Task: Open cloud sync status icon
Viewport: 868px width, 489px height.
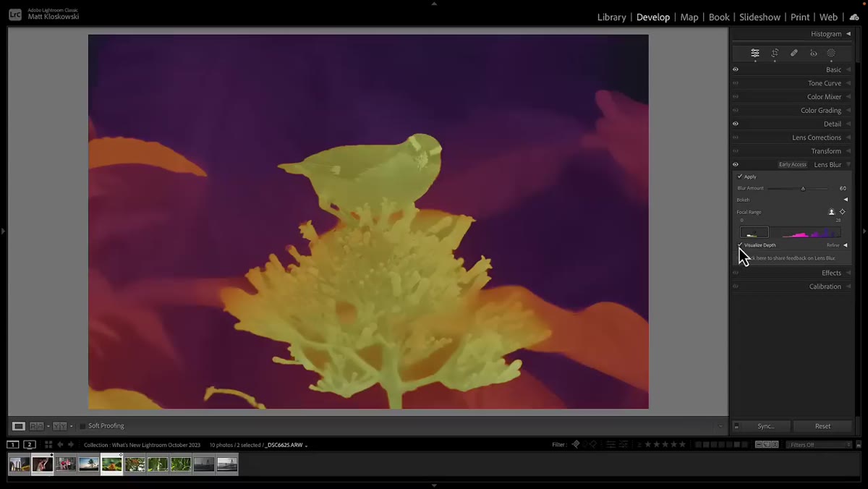Action: (x=854, y=17)
